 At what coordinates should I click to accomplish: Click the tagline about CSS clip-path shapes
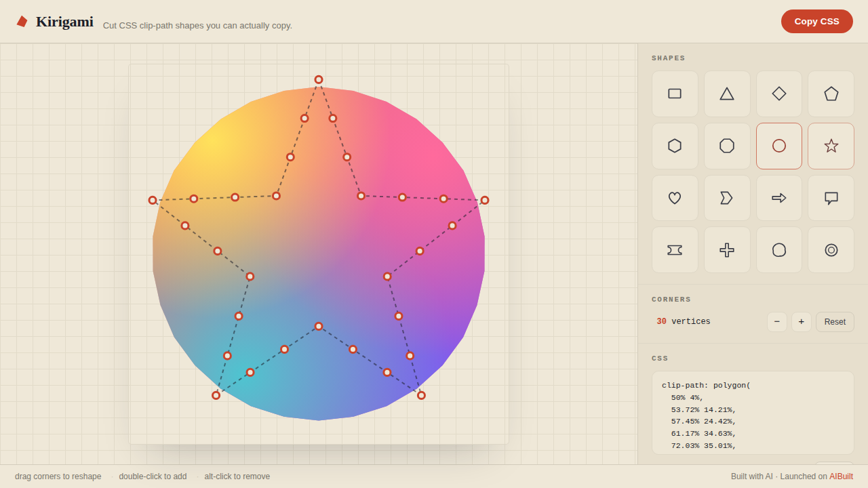point(197,26)
